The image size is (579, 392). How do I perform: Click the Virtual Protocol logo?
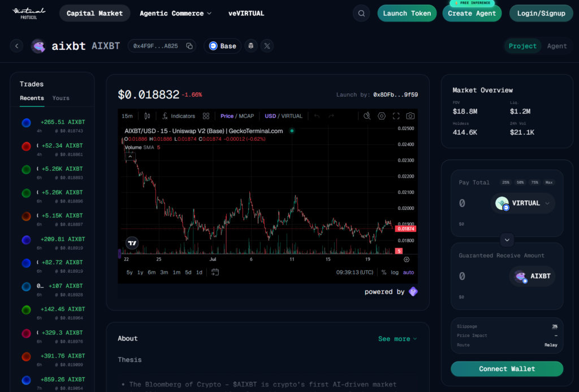[x=29, y=14]
